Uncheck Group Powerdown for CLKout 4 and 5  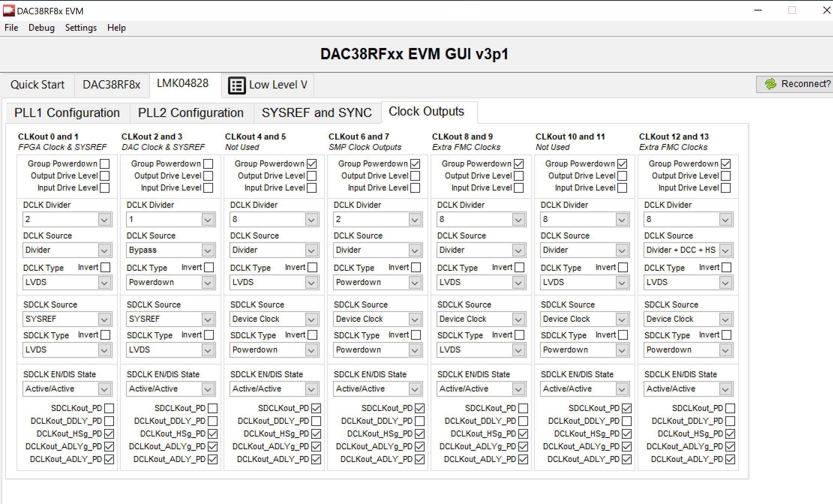[x=312, y=164]
